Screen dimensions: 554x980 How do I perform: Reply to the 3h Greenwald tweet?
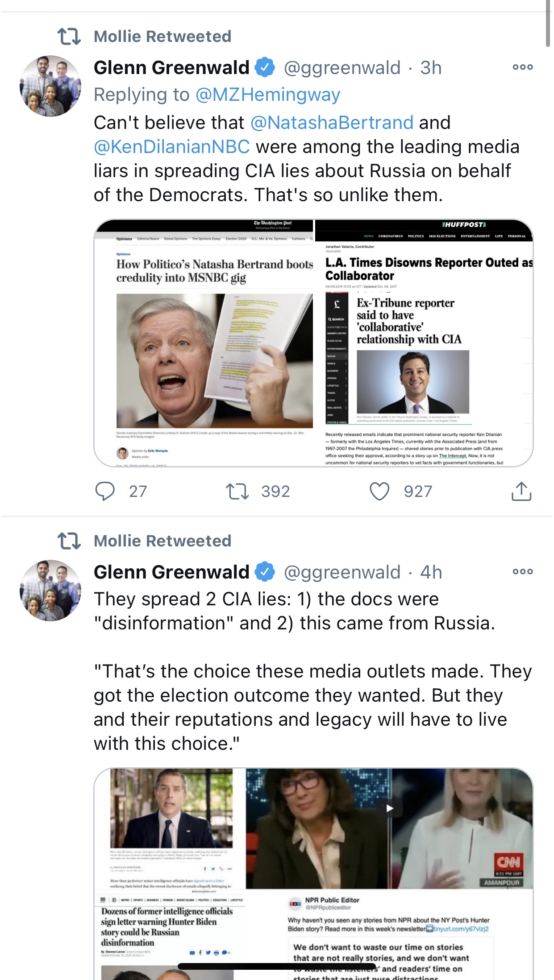[x=105, y=491]
